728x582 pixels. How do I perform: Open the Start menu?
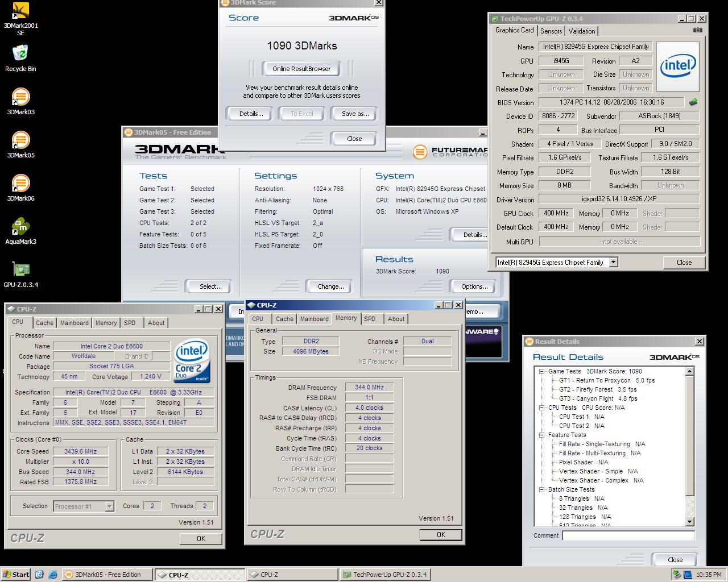coord(16,575)
